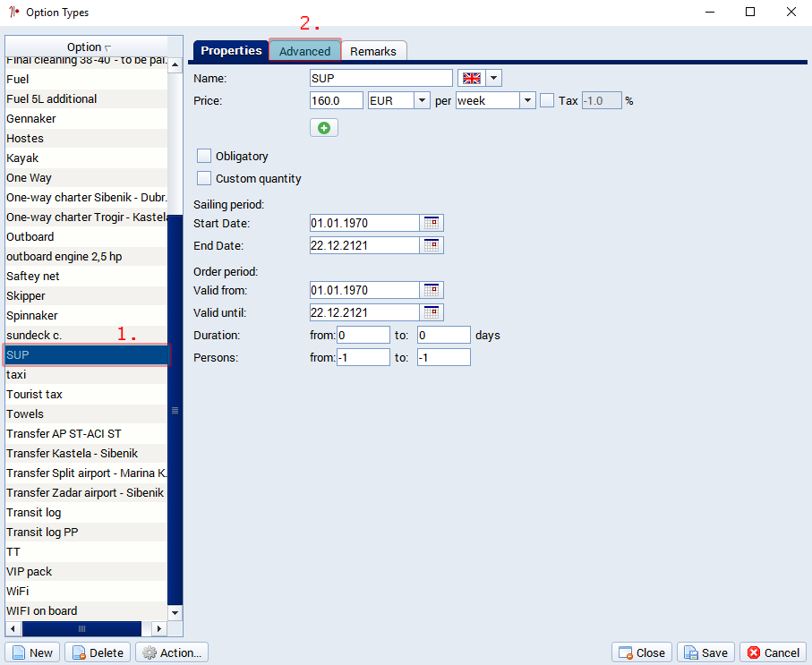Select the Transit log PP option
The image size is (812, 665).
click(87, 532)
